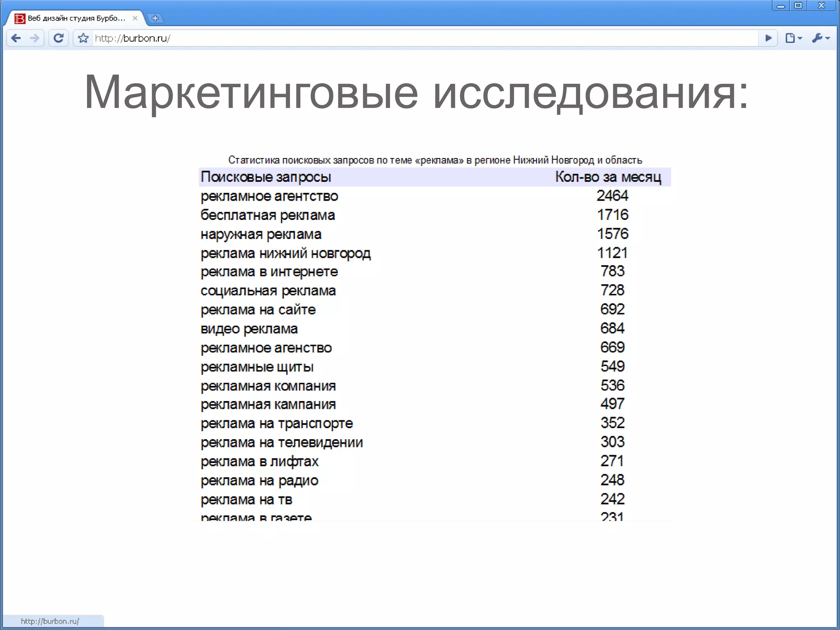Select the реклама на тв row
The image size is (840, 630).
[435, 499]
